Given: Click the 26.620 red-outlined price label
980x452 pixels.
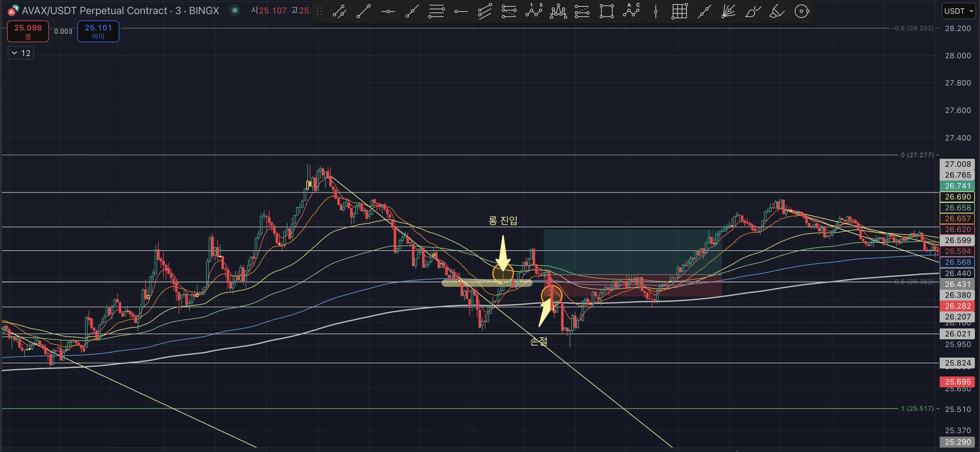Looking at the screenshot, I should [x=957, y=230].
